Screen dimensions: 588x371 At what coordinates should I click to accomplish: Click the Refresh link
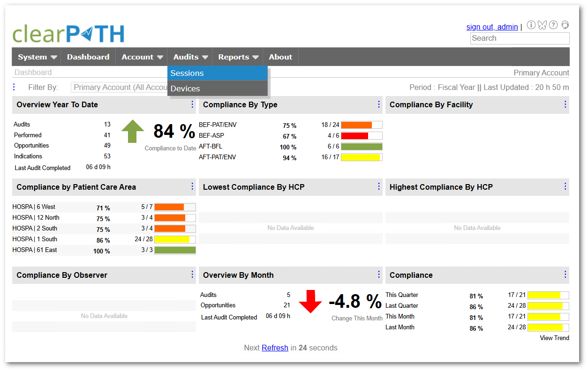pos(275,348)
